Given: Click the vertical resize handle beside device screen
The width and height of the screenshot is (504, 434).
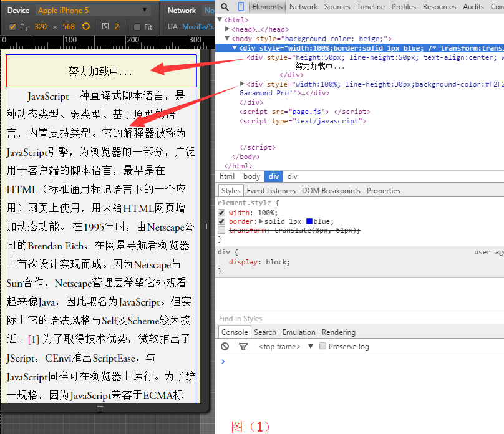Looking at the screenshot, I should pos(205,227).
